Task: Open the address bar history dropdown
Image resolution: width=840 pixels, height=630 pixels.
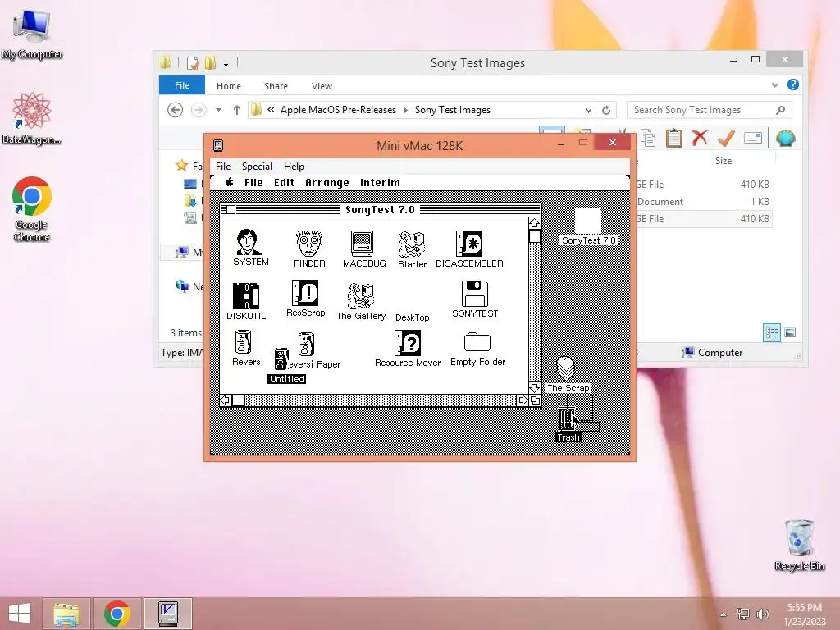Action: tap(588, 110)
